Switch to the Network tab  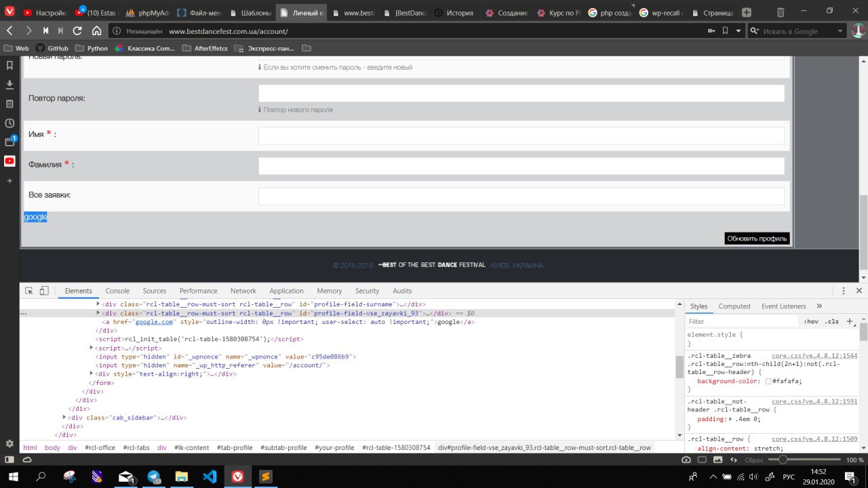pyautogui.click(x=243, y=291)
